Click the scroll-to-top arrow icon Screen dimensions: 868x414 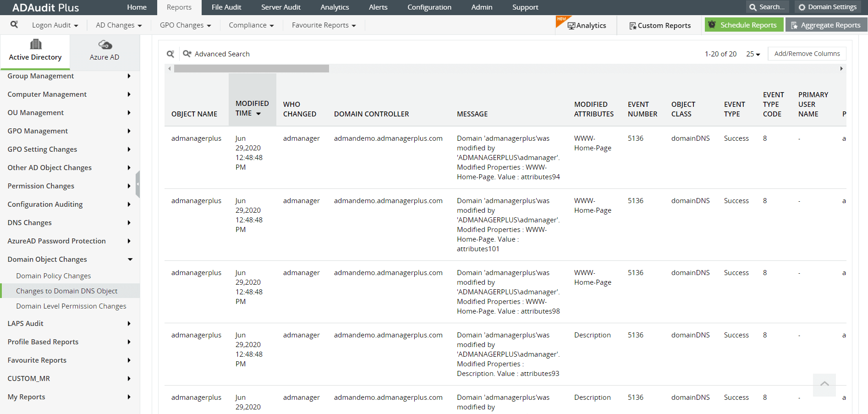pyautogui.click(x=824, y=384)
